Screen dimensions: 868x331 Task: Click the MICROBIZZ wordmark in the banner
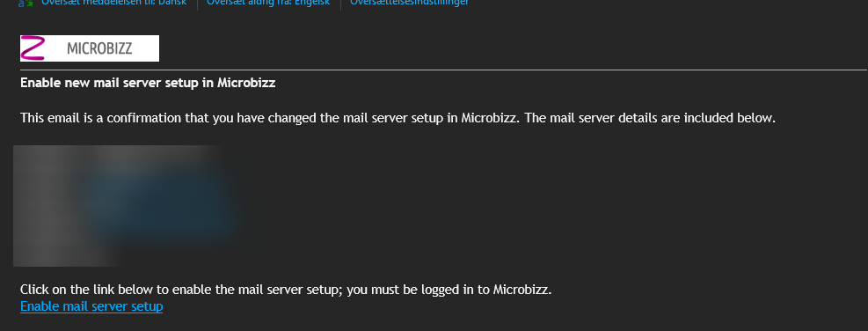[99, 48]
